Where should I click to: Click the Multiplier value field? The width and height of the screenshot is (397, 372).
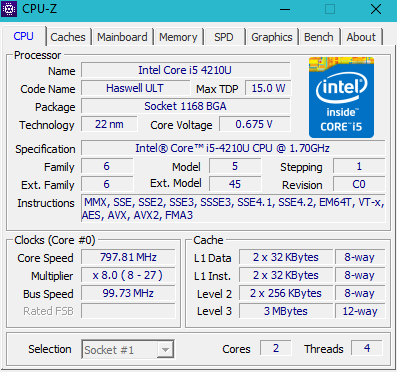(128, 275)
